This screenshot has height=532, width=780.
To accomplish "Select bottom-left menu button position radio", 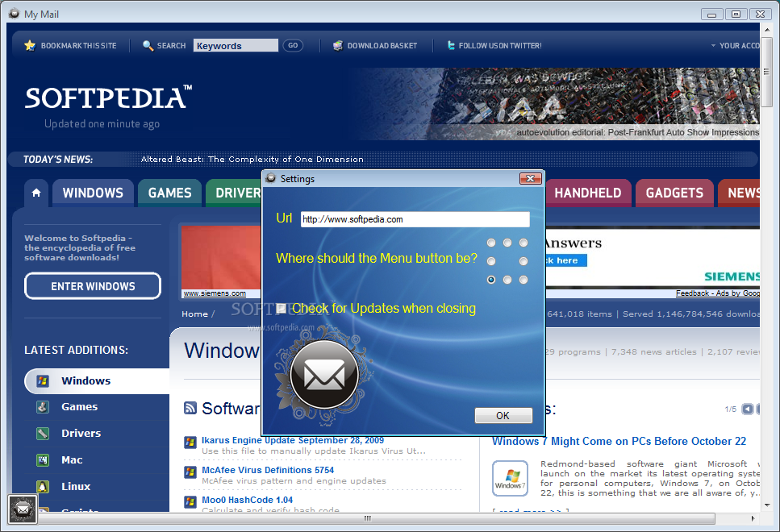I will (491, 280).
